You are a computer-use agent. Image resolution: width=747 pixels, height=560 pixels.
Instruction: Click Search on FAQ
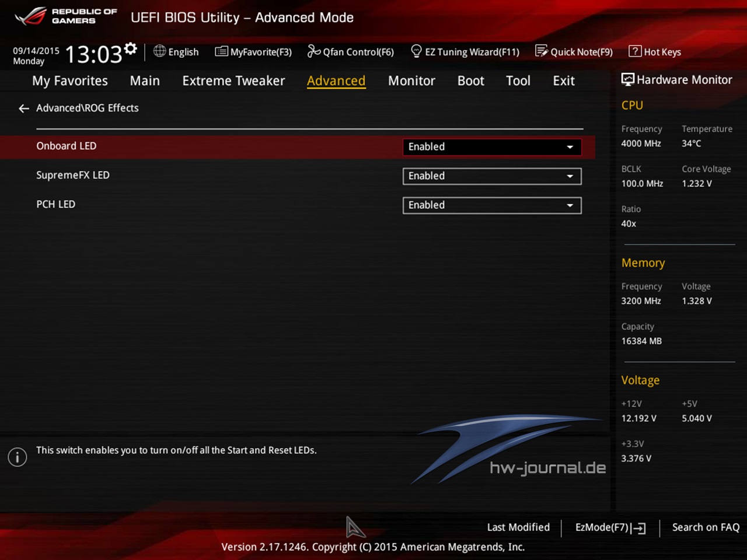(x=706, y=527)
